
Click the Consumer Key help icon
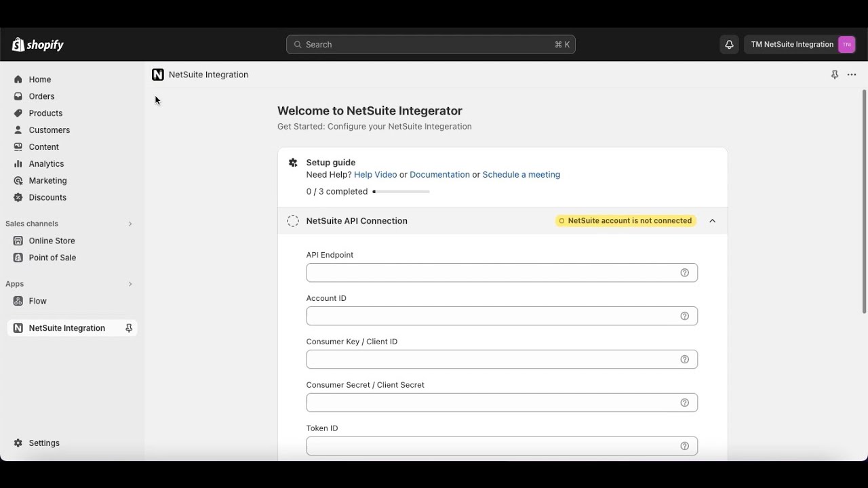coord(684,359)
